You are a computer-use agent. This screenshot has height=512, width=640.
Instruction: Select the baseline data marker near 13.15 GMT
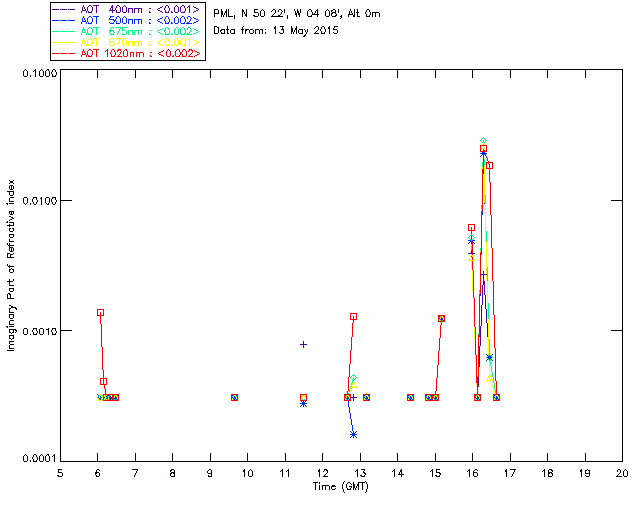coord(367,397)
